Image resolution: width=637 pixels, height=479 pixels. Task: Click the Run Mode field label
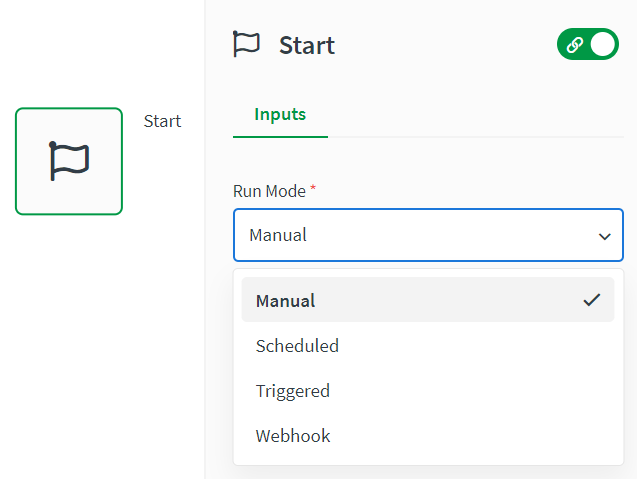click(x=269, y=190)
